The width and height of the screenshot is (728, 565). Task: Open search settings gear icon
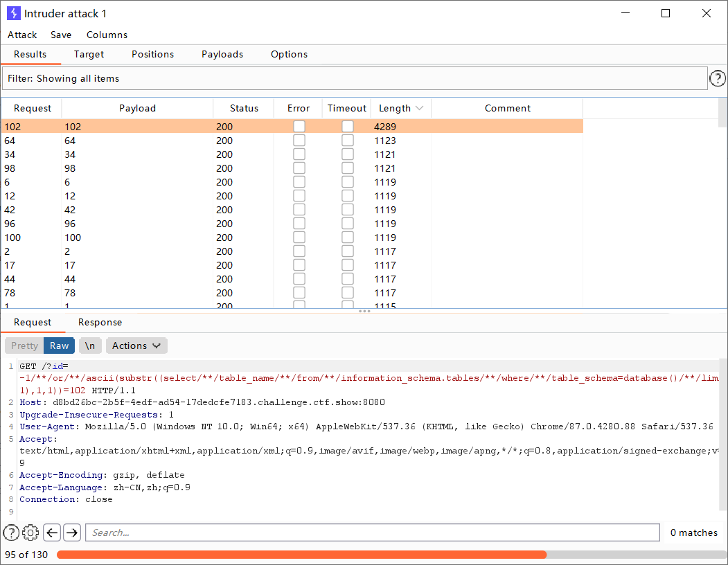30,532
